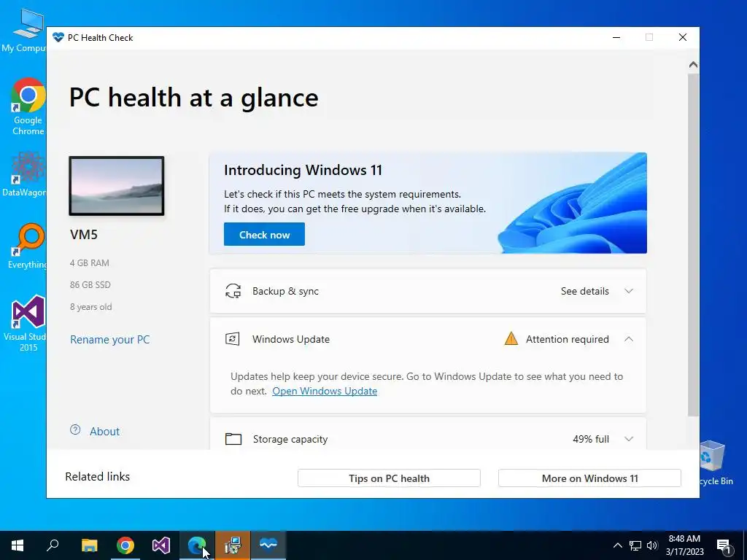Switch to the orange highlighted taskbar app

pos(233,545)
